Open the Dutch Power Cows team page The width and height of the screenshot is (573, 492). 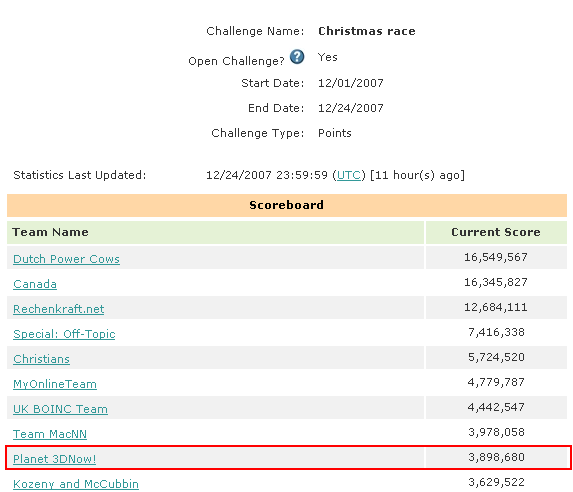[66, 259]
